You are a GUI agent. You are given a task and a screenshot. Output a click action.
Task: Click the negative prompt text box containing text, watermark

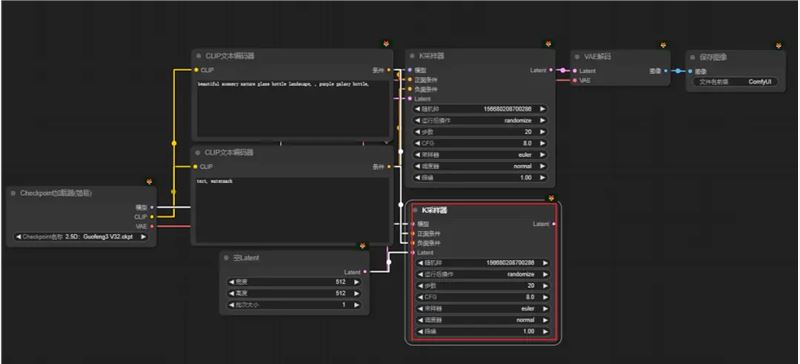(291, 209)
